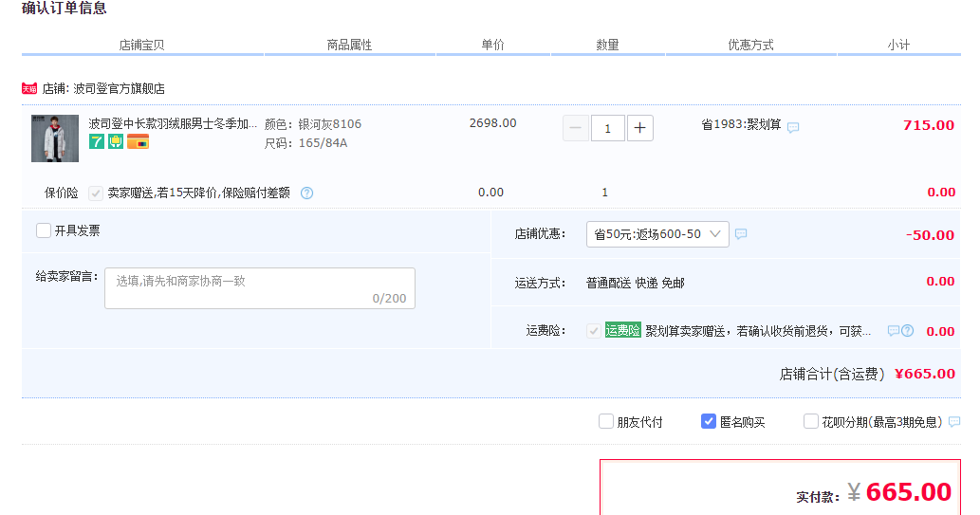Increase quantity with the plus button

pyautogui.click(x=640, y=128)
